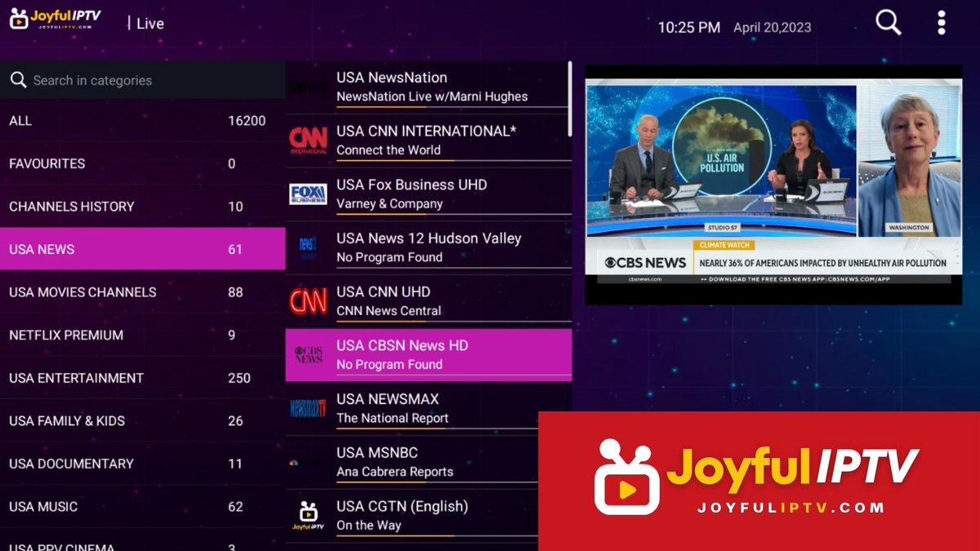Select the CNN UHD channel logo

[x=308, y=301]
